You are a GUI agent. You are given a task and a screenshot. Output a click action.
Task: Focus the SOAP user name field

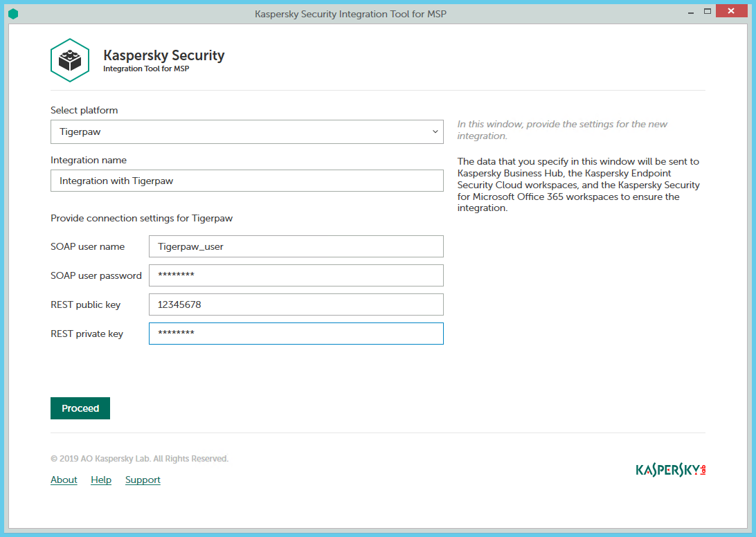pyautogui.click(x=296, y=246)
